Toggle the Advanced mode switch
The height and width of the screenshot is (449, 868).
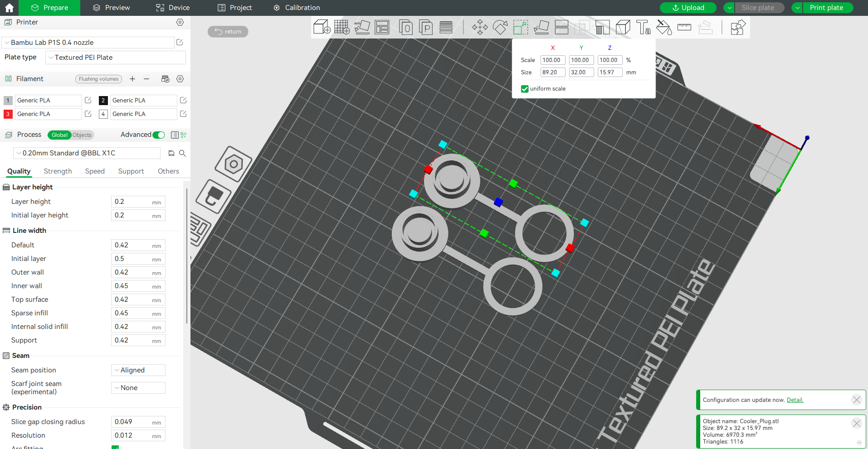(x=159, y=135)
